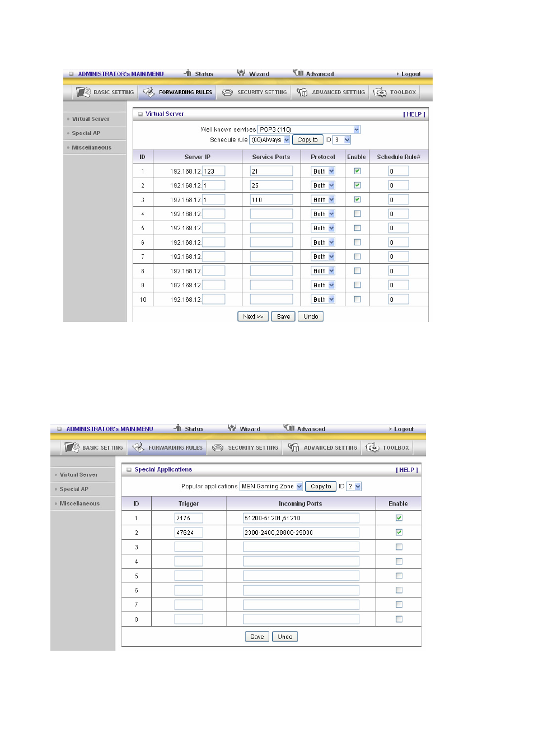Click Basic Setting icon in Virtual Server window
534x756 pixels.
point(83,92)
